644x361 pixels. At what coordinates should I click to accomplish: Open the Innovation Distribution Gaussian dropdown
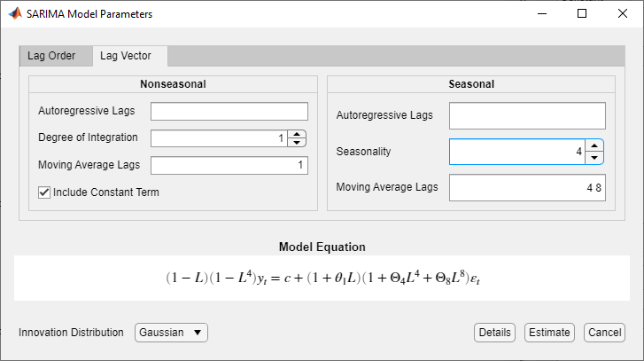(x=171, y=333)
